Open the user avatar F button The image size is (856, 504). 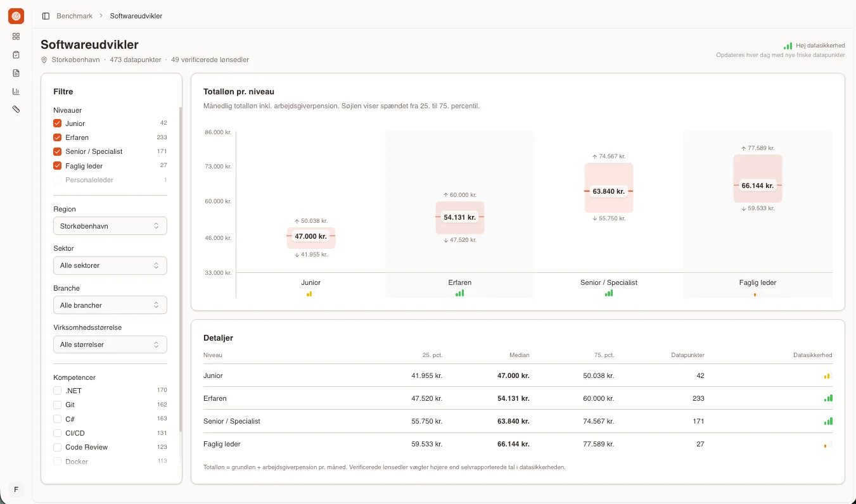(x=16, y=489)
